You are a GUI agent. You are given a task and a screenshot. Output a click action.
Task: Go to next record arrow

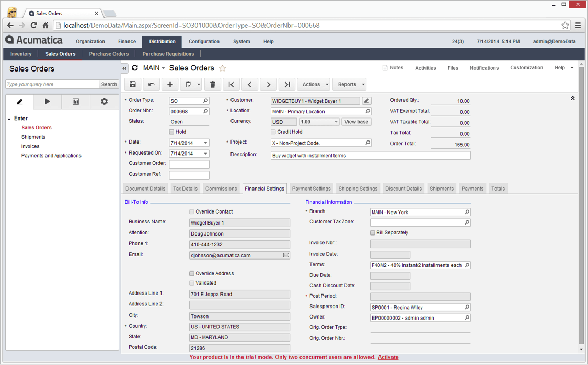pyautogui.click(x=269, y=84)
